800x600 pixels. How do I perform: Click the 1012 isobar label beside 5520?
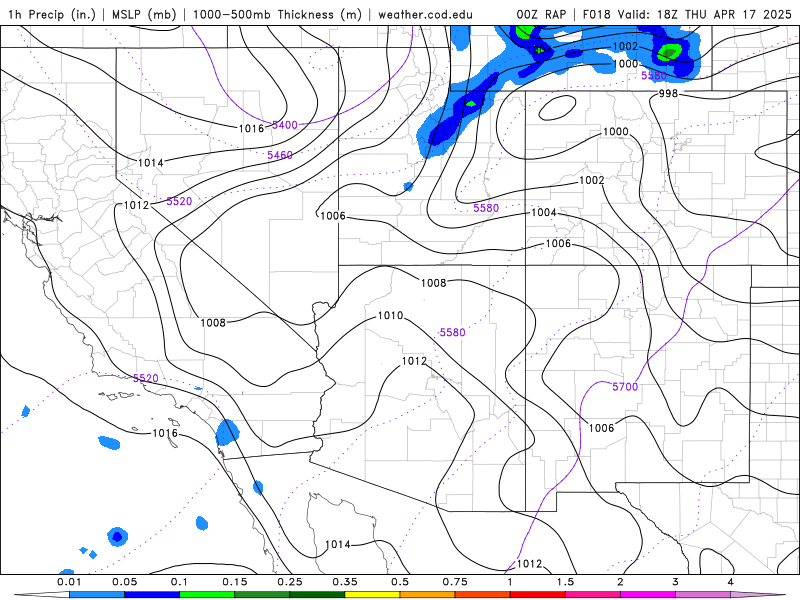137,205
